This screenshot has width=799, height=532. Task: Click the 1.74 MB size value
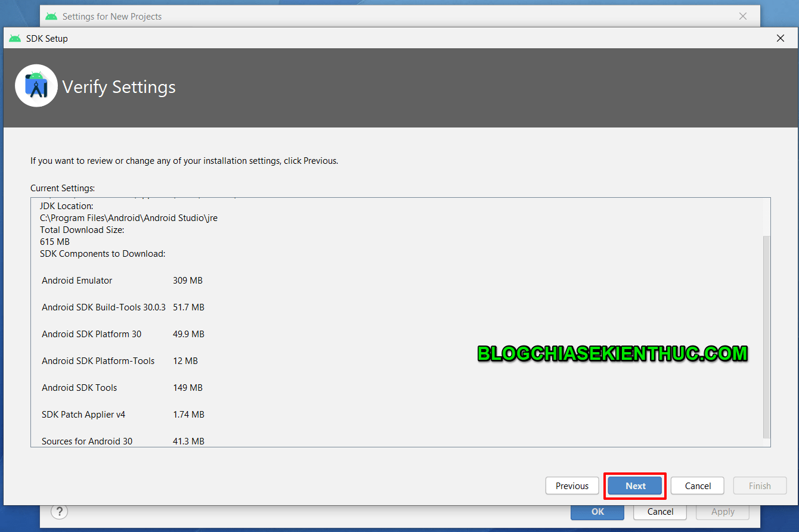tap(188, 414)
